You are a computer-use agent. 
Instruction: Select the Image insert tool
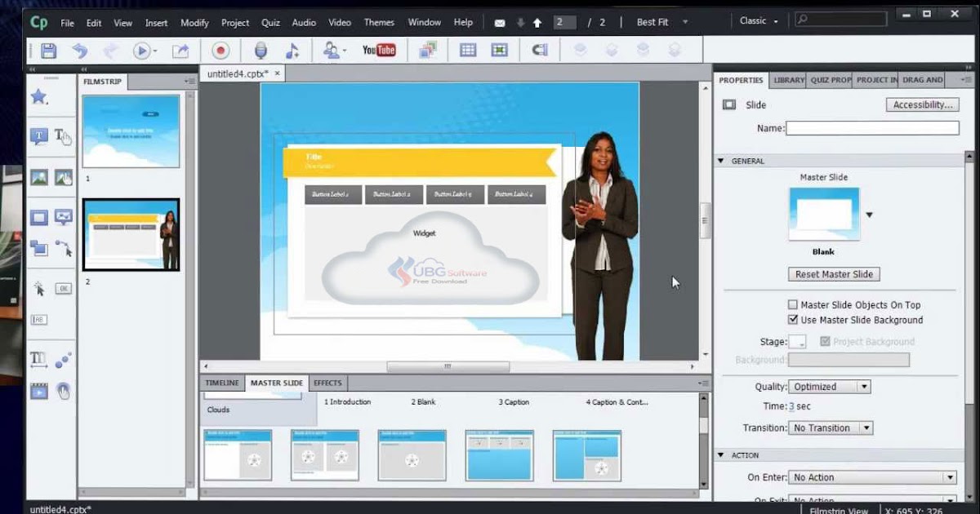tap(38, 177)
